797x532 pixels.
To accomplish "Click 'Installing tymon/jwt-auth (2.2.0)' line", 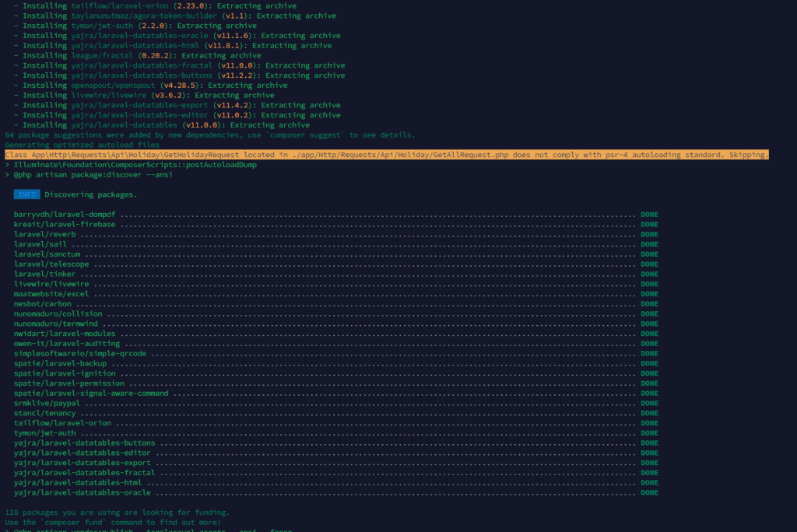I will coord(135,26).
